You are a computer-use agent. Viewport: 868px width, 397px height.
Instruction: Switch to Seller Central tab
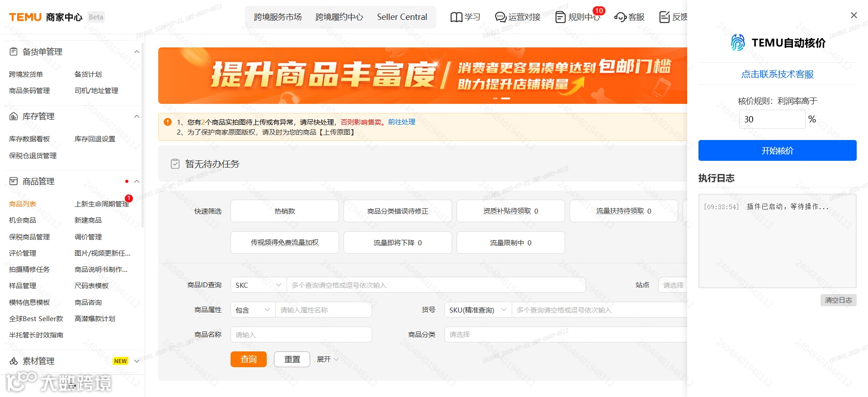tap(402, 17)
